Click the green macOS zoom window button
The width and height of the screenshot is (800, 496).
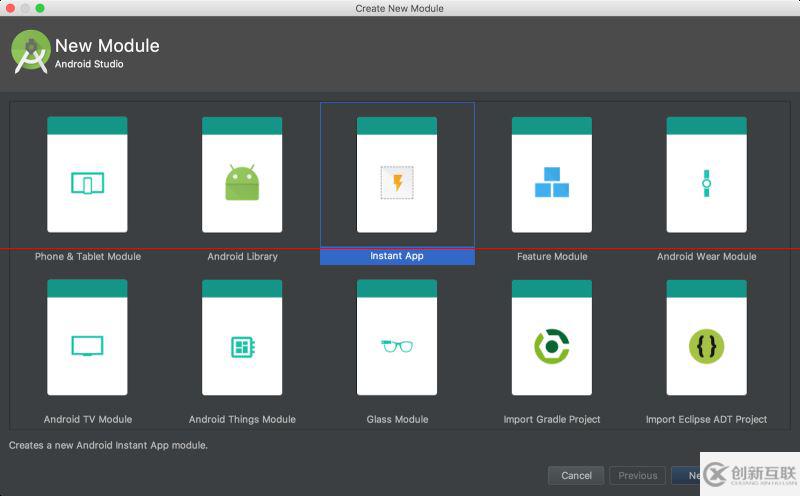(x=40, y=8)
